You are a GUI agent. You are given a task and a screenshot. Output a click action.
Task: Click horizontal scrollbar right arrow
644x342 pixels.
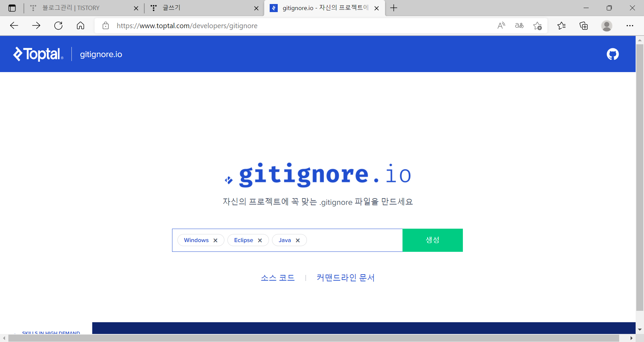coord(631,338)
